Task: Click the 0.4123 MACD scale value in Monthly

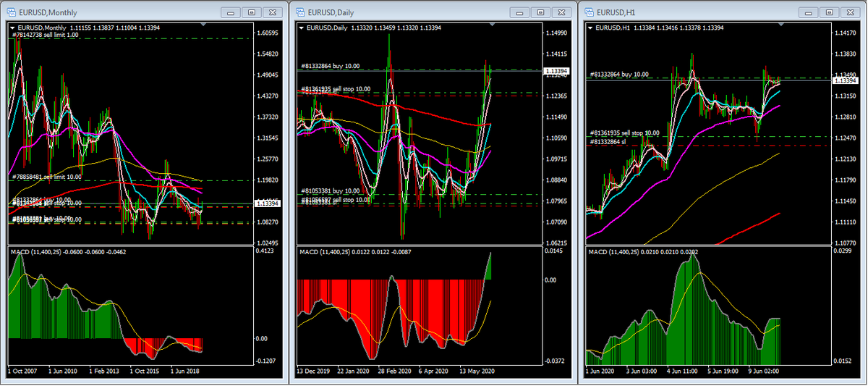Action: 266,251
